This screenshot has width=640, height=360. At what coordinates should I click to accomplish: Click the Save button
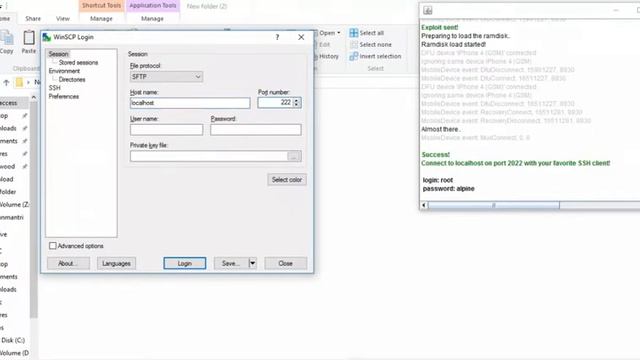(231, 263)
